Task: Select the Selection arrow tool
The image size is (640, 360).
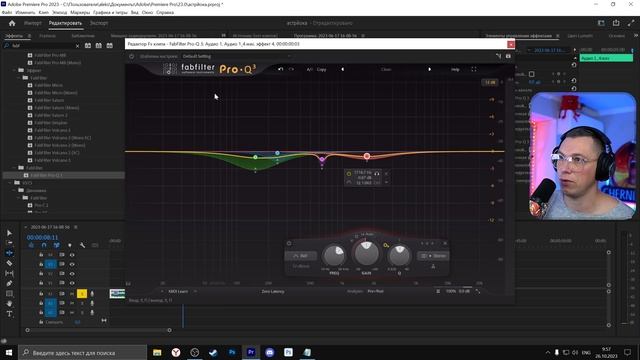Action: coord(9,233)
